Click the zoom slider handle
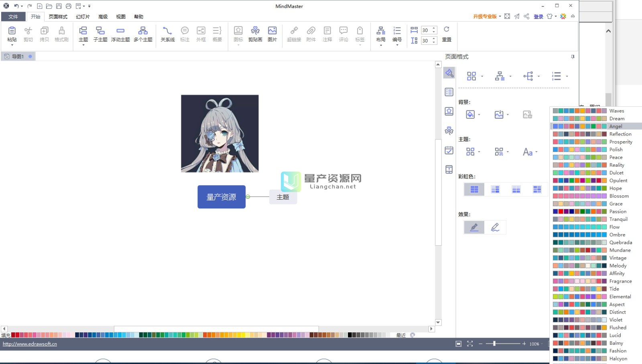 pyautogui.click(x=494, y=344)
